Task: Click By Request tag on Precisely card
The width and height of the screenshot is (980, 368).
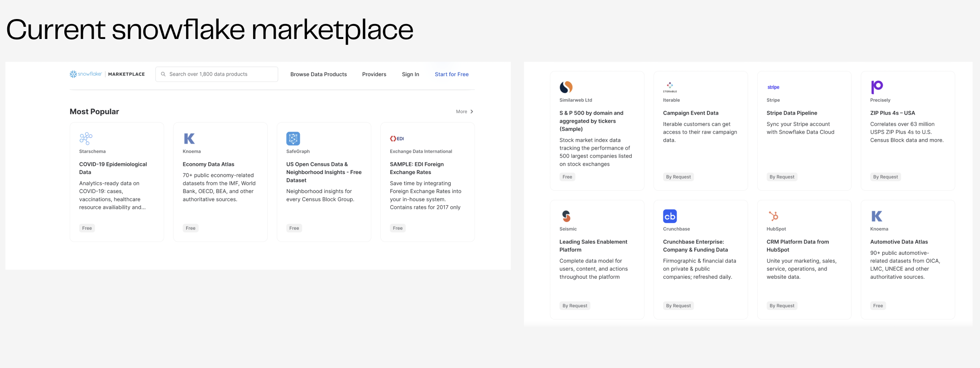Action: tap(885, 177)
